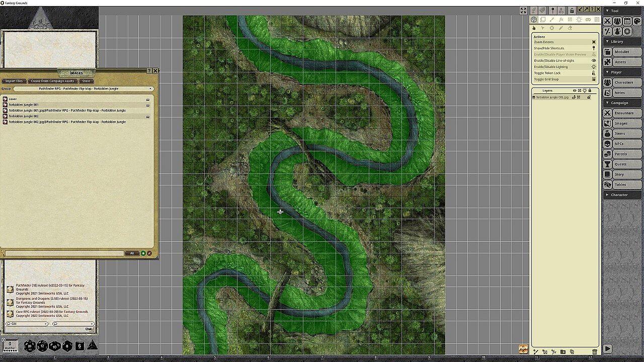Open the paint brush tab in image panel
The image size is (644, 362).
[x=552, y=20]
